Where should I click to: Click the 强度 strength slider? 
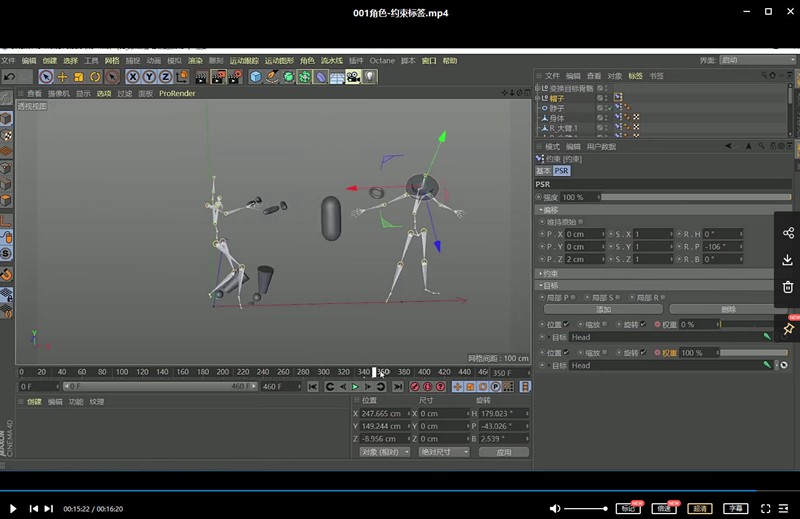(690, 197)
